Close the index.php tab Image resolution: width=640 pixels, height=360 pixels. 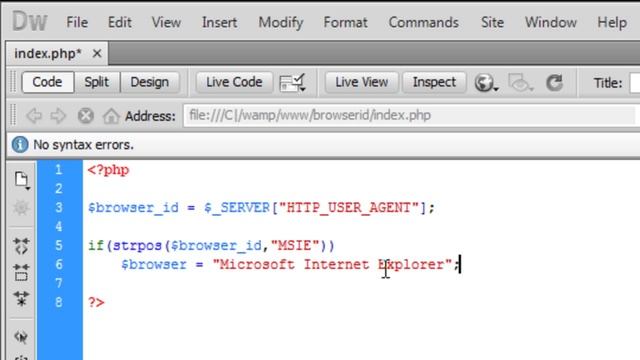(x=97, y=53)
